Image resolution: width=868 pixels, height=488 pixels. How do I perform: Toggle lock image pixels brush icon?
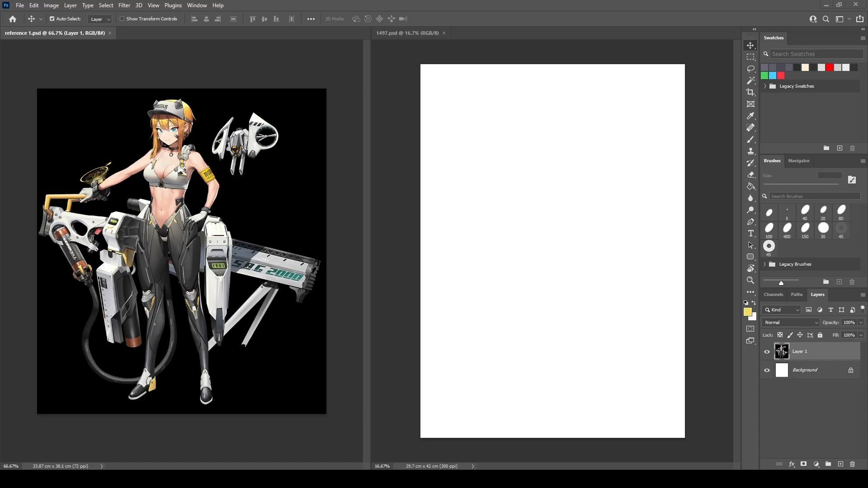pos(790,335)
